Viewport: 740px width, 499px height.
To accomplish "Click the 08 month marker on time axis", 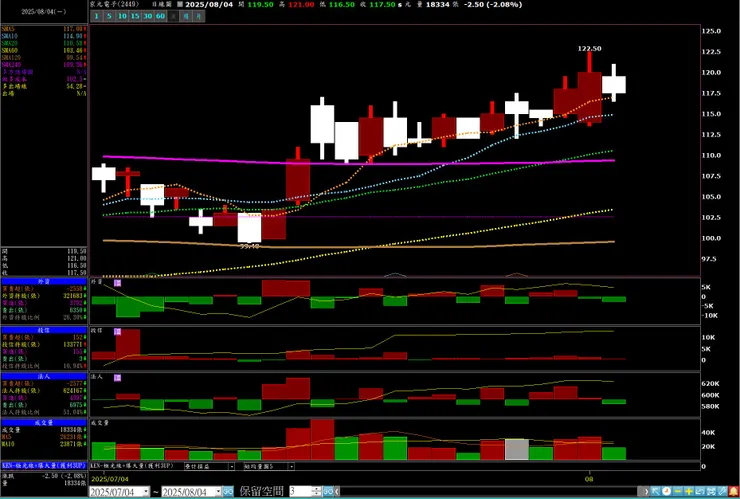I will [589, 479].
